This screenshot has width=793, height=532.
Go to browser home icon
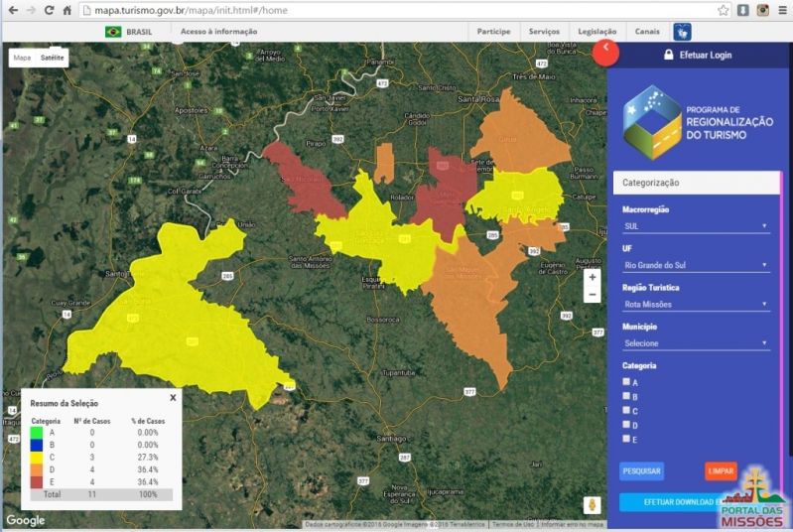pos(66,10)
